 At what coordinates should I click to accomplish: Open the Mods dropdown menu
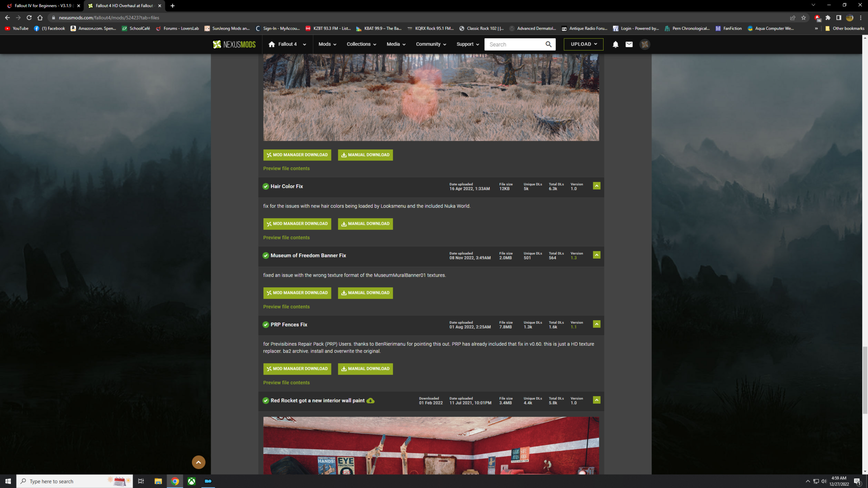(x=327, y=44)
